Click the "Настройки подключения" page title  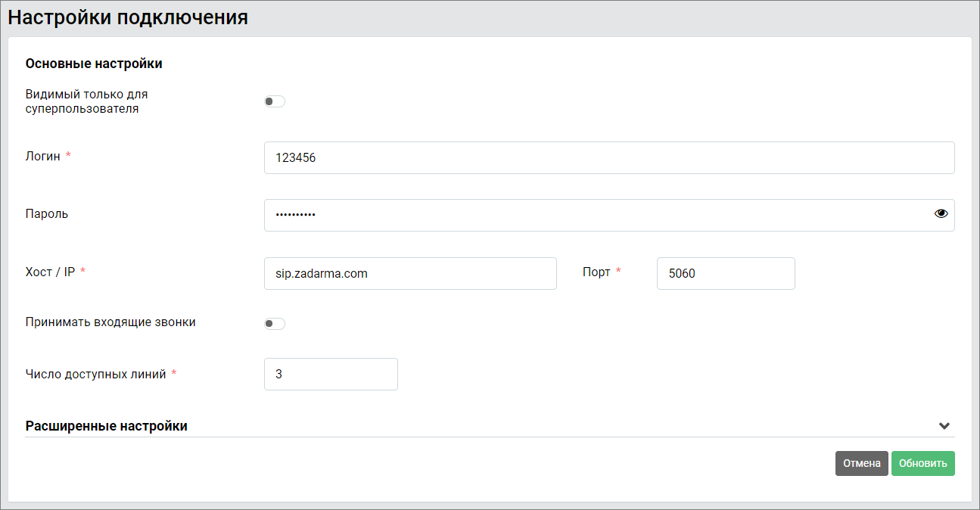click(x=128, y=17)
